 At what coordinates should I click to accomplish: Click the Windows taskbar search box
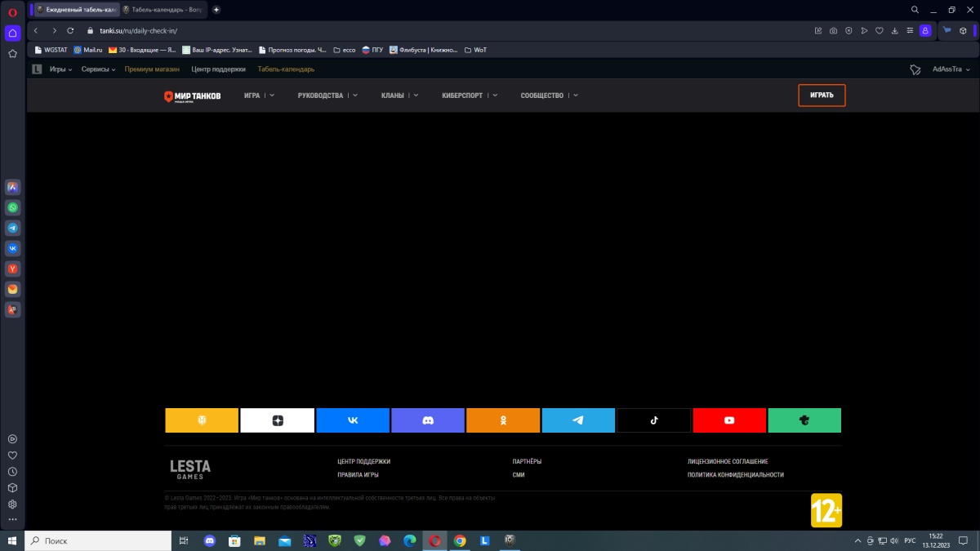coord(98,540)
